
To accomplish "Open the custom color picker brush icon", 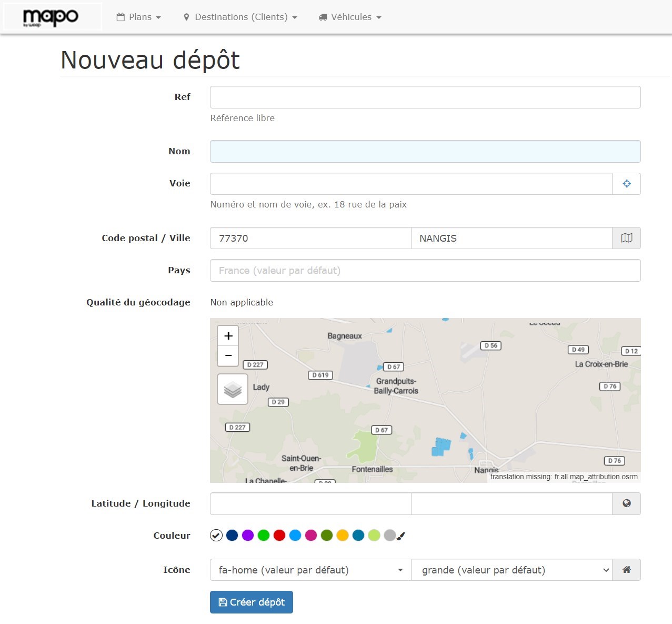I will (x=401, y=536).
